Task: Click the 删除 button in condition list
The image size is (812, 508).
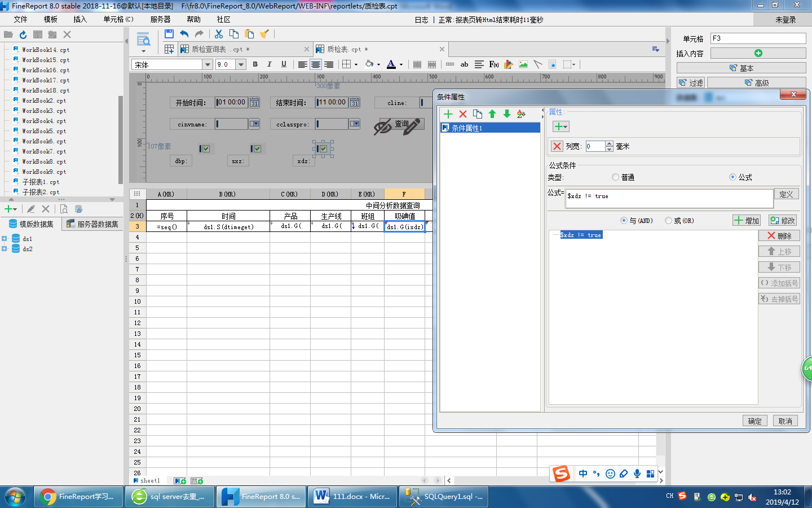Action: click(779, 236)
